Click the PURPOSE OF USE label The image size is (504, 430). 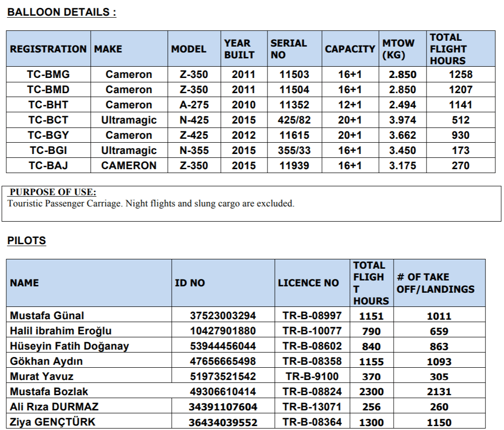coord(53,193)
